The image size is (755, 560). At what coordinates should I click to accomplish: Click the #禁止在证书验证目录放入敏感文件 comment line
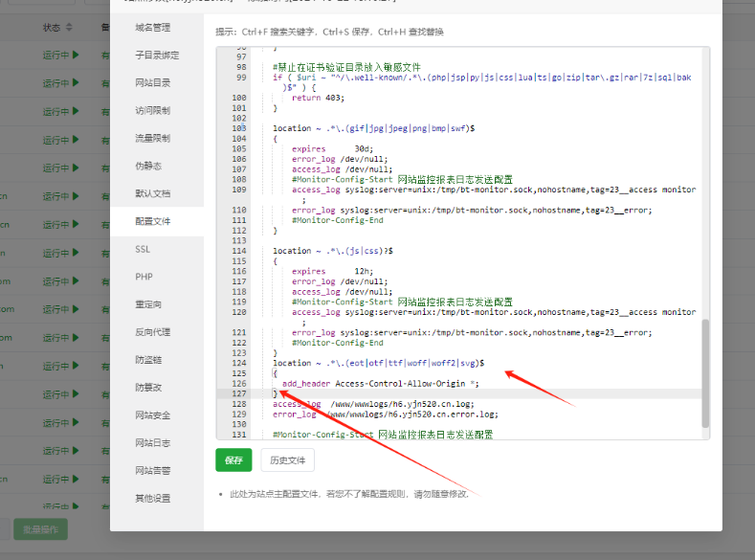(346, 67)
